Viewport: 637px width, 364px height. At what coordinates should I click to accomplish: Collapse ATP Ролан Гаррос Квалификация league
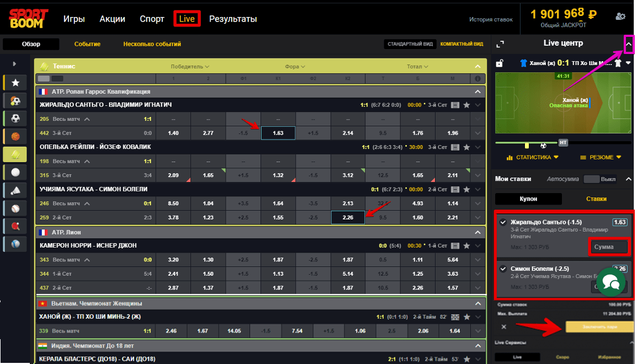point(478,92)
